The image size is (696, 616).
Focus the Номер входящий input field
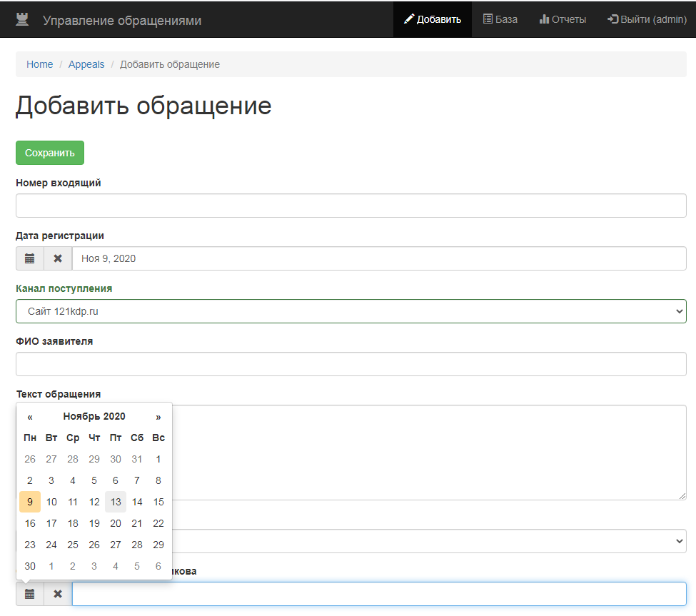pos(351,206)
